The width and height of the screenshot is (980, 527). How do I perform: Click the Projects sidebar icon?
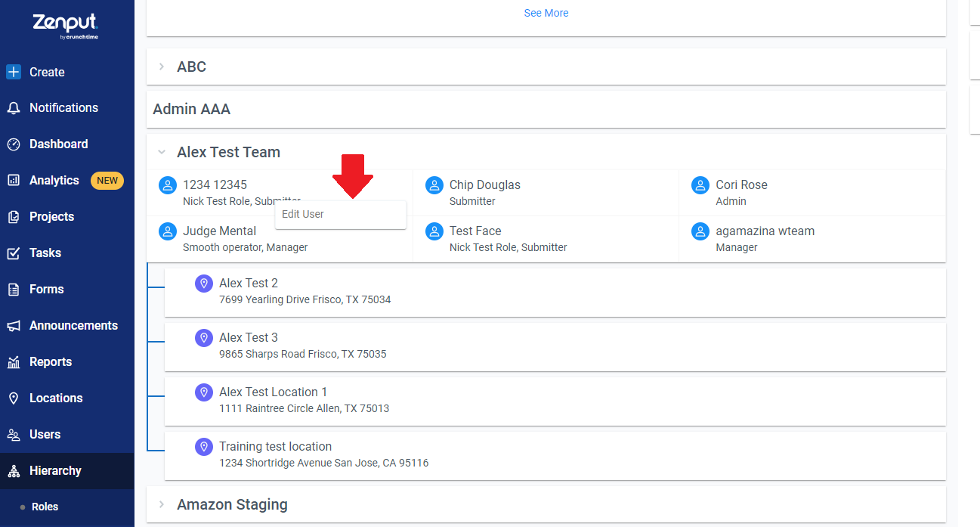pos(14,217)
